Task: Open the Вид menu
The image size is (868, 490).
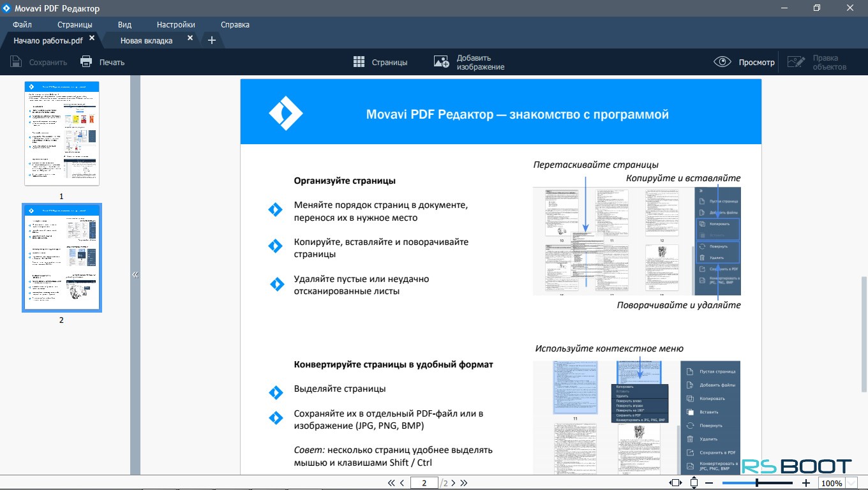Action: click(124, 25)
